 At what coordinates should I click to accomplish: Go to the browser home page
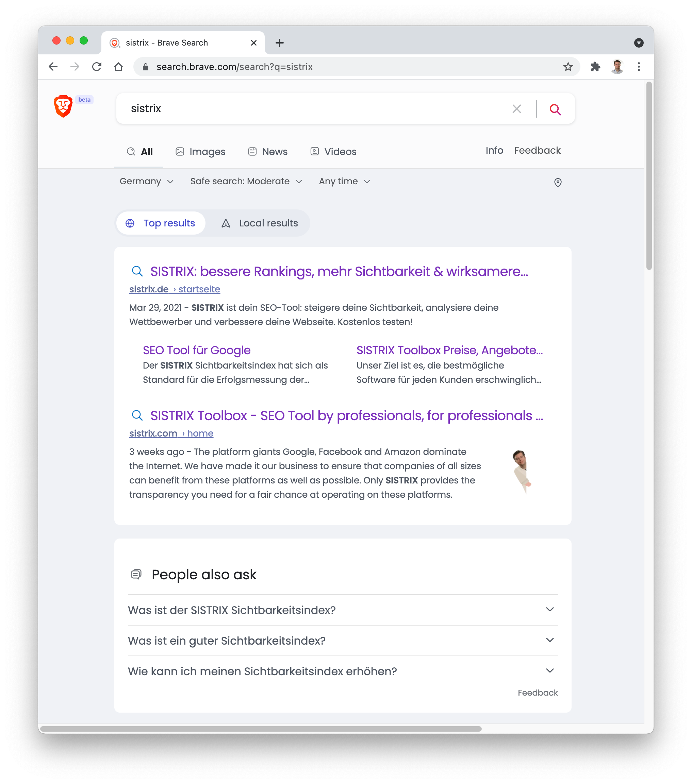click(118, 67)
